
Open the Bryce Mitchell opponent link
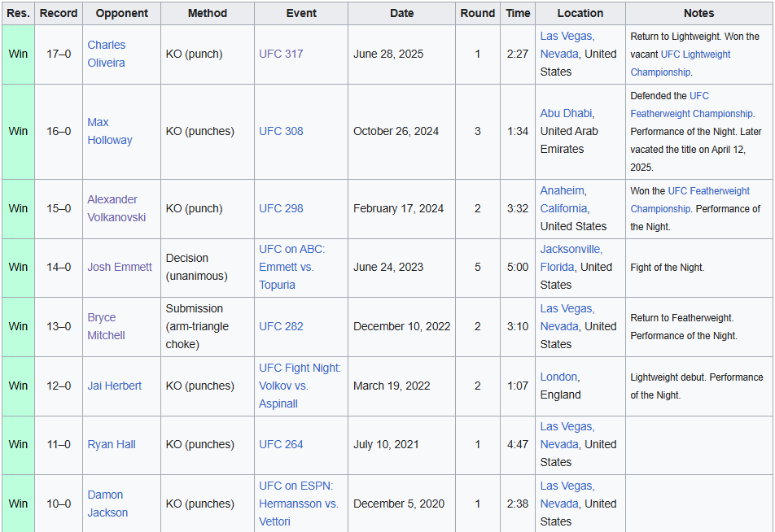pos(107,326)
